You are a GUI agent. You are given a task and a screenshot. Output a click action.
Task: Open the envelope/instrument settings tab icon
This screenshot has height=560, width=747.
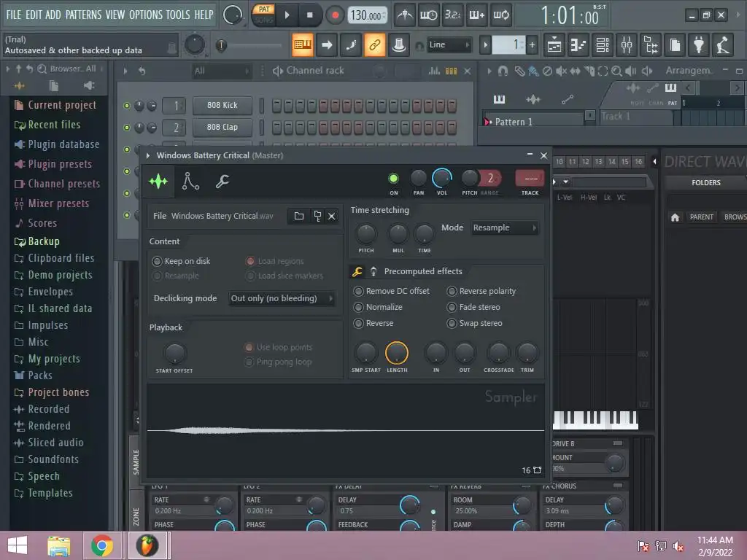(x=190, y=182)
